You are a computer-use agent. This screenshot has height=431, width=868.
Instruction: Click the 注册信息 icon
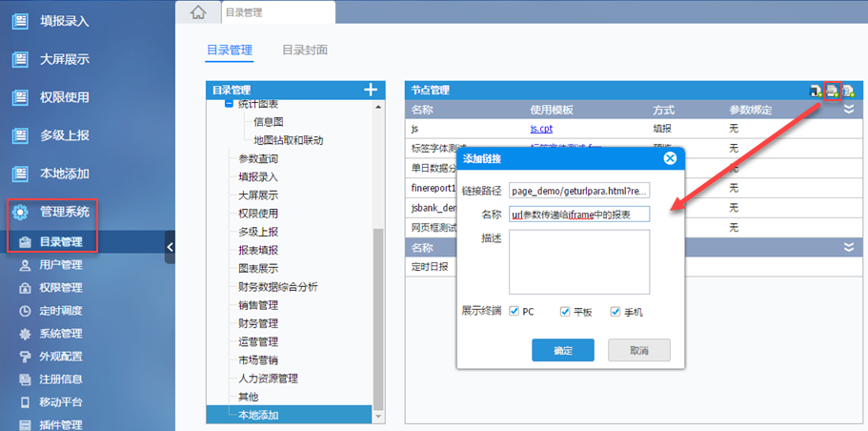(x=25, y=380)
